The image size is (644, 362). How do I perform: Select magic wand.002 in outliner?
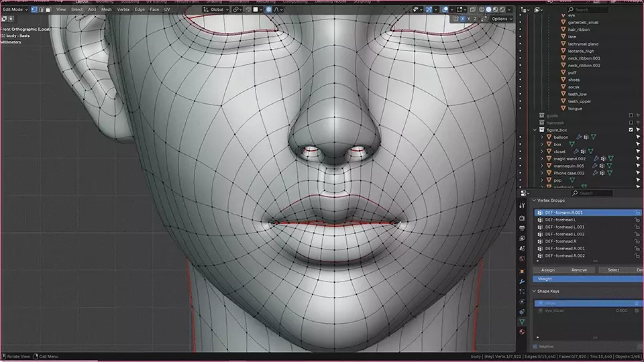pyautogui.click(x=570, y=159)
